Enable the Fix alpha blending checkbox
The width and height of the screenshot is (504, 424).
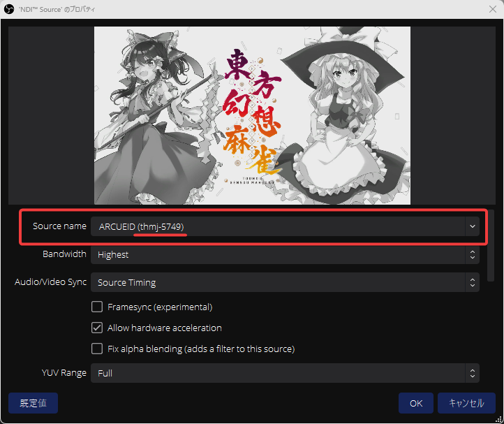[97, 349]
